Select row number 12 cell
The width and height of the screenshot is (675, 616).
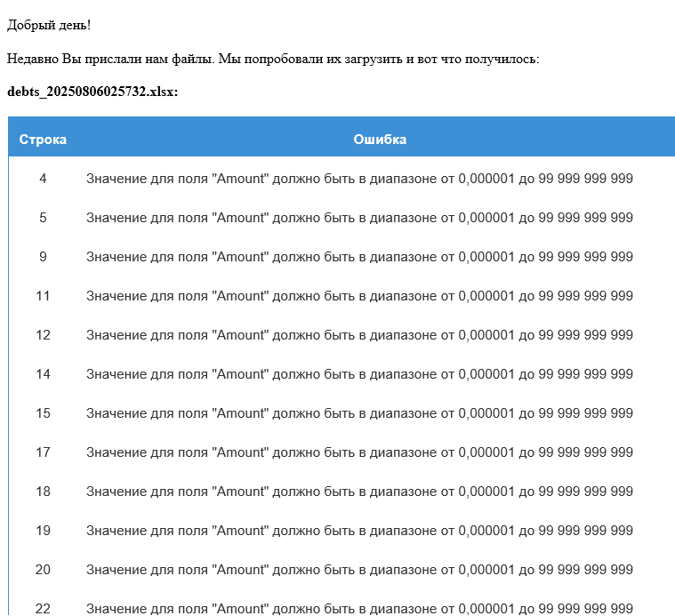(43, 335)
